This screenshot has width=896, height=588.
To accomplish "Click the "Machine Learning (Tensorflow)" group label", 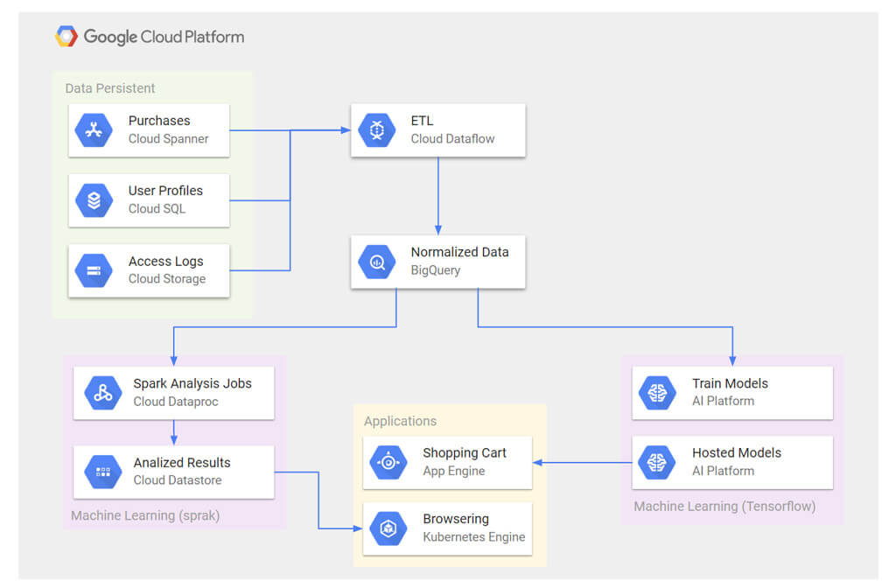I will [x=724, y=507].
